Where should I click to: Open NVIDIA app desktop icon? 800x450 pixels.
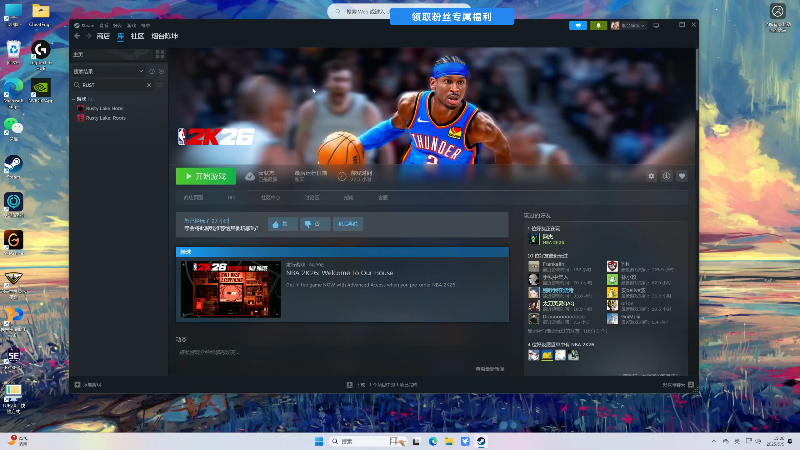41,90
